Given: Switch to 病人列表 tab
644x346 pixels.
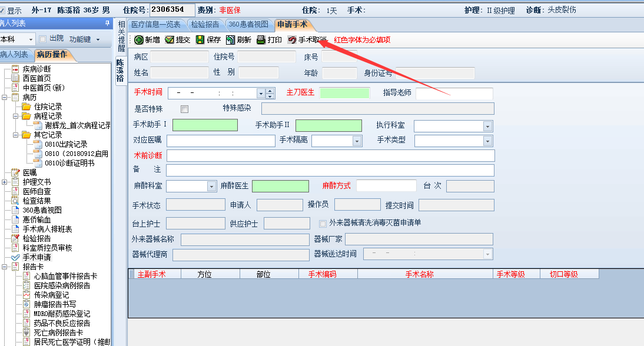Looking at the screenshot, I should [14, 55].
